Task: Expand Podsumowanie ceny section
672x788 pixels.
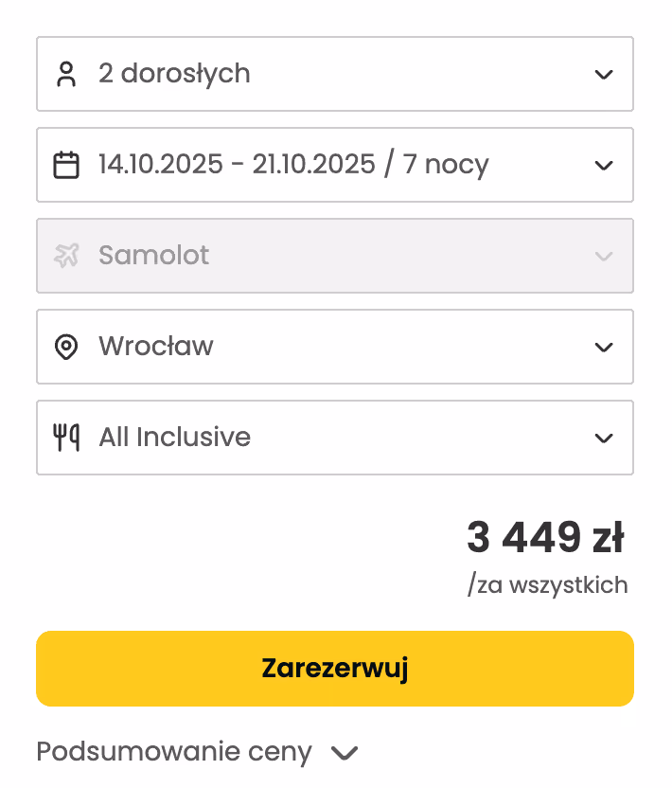Action: click(344, 751)
